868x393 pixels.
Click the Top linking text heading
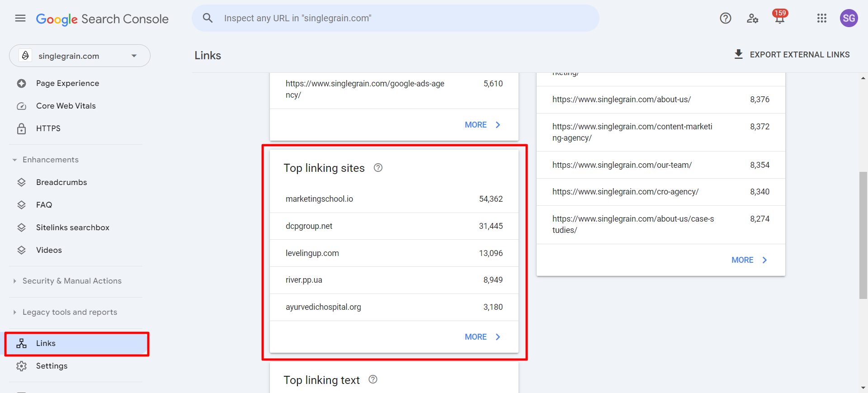click(321, 380)
